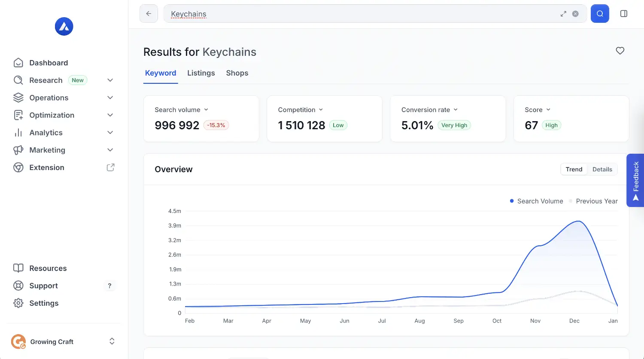Click the 996 992 search volume value

point(177,125)
